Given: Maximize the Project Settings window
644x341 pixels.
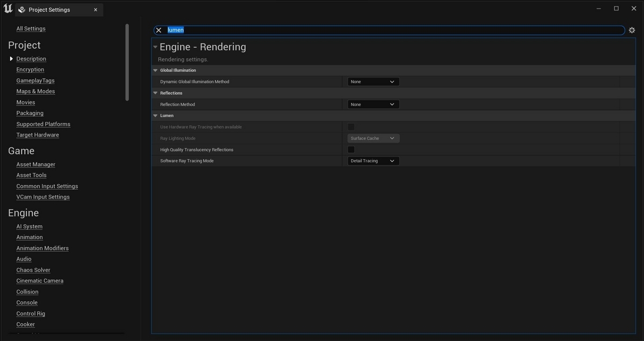Looking at the screenshot, I should 616,9.
